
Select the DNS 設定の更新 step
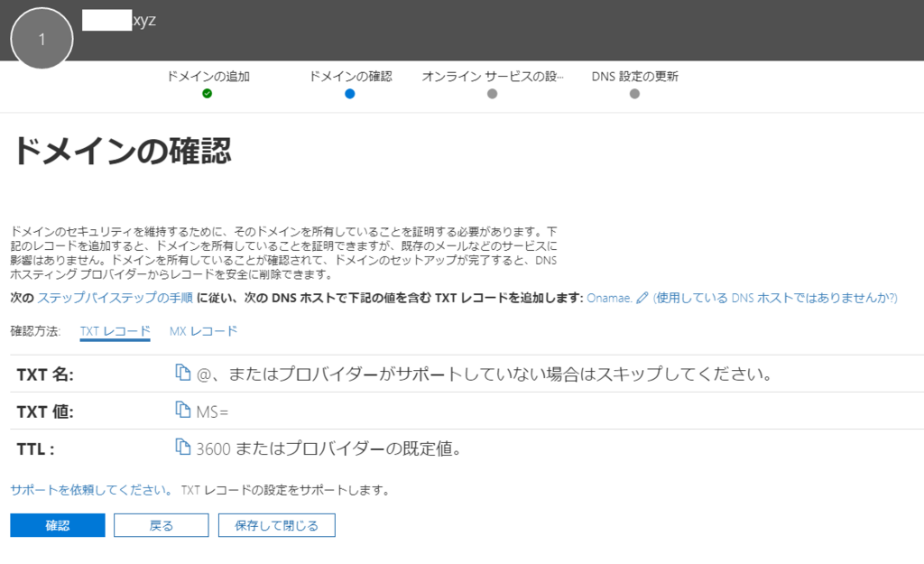point(634,77)
